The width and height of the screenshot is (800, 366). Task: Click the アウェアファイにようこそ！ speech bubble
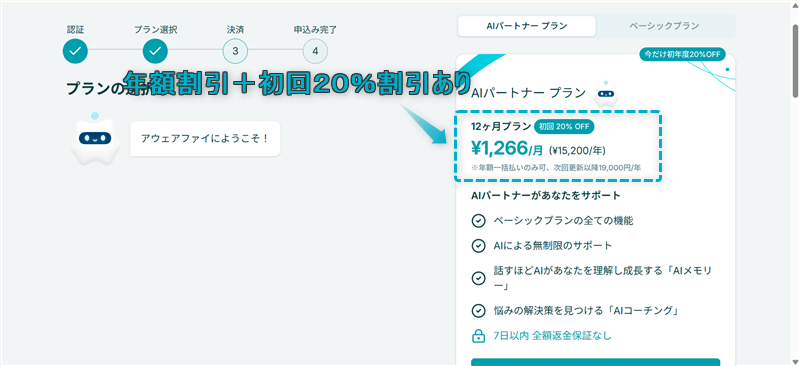[205, 138]
